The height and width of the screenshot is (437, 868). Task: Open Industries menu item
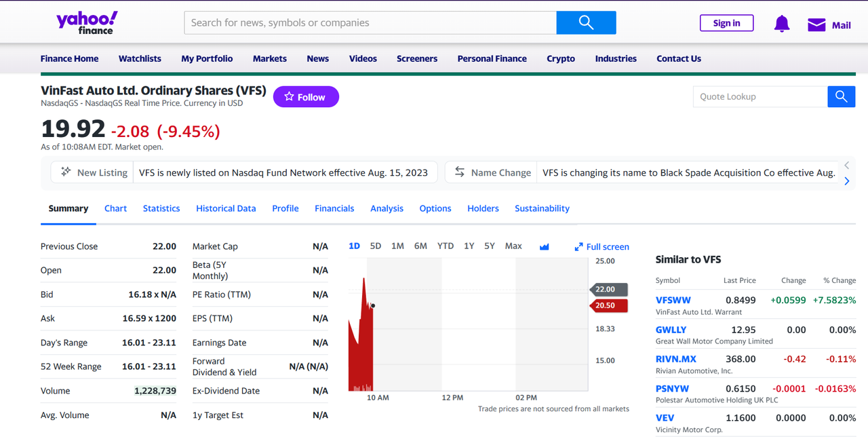pyautogui.click(x=616, y=58)
